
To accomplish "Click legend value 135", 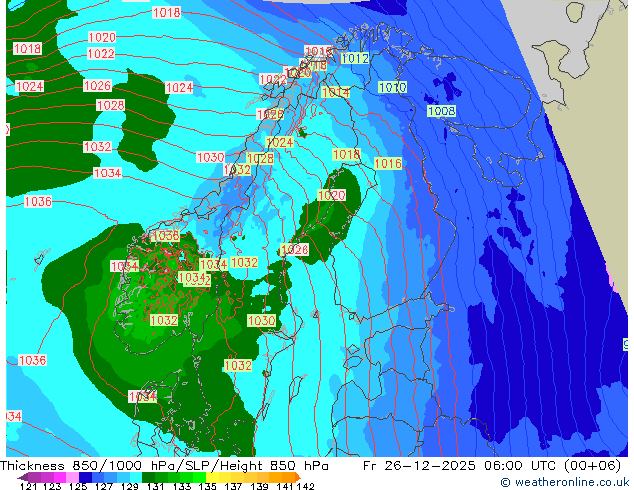I will (x=207, y=486).
